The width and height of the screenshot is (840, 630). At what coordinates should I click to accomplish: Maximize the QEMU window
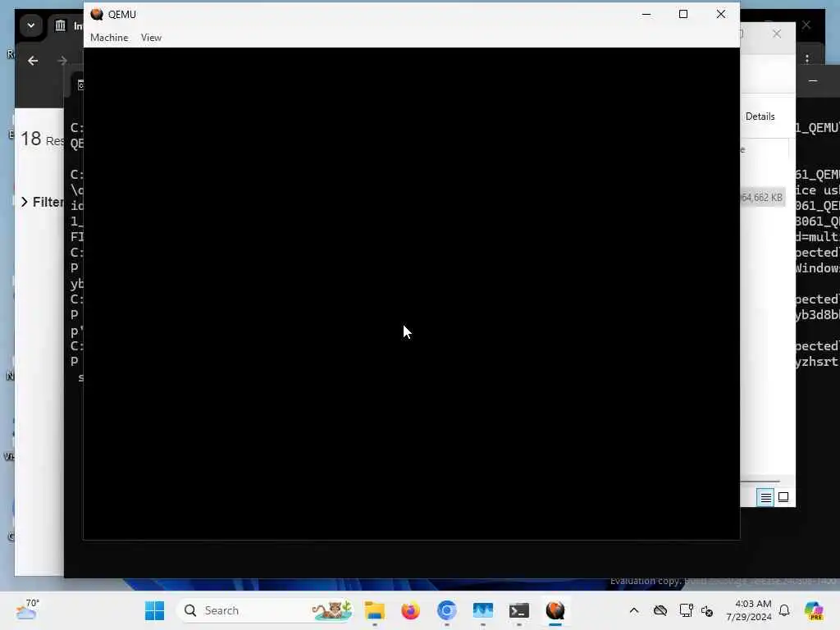click(x=683, y=14)
